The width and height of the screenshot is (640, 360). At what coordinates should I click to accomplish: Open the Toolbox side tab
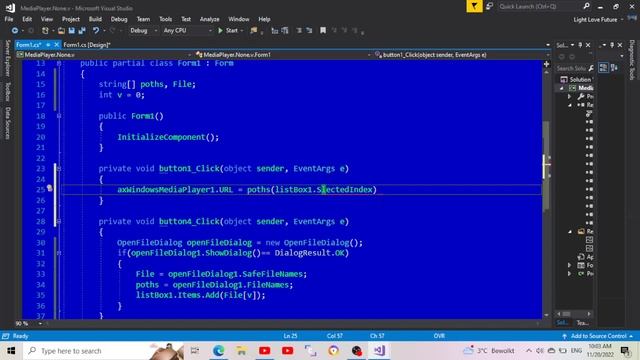click(x=7, y=91)
